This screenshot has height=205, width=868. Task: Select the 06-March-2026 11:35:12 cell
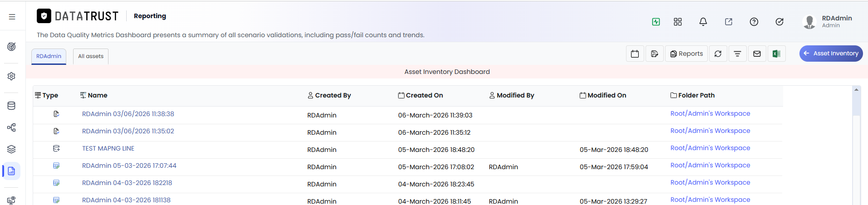click(x=434, y=132)
